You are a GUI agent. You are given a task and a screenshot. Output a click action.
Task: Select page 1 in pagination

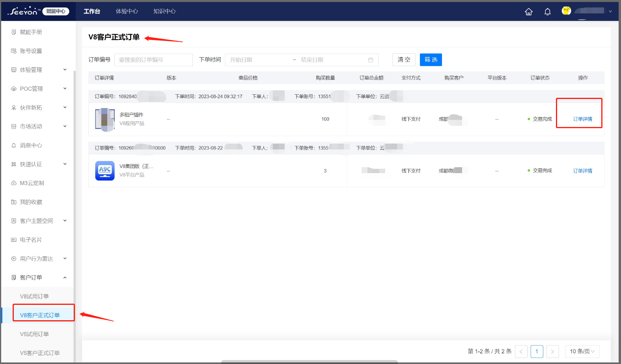coord(537,351)
